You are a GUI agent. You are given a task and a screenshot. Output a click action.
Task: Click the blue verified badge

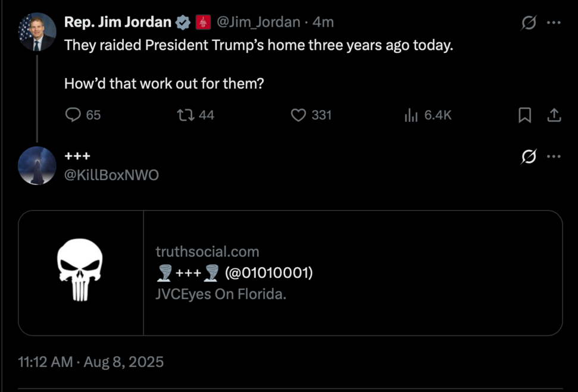(x=183, y=23)
